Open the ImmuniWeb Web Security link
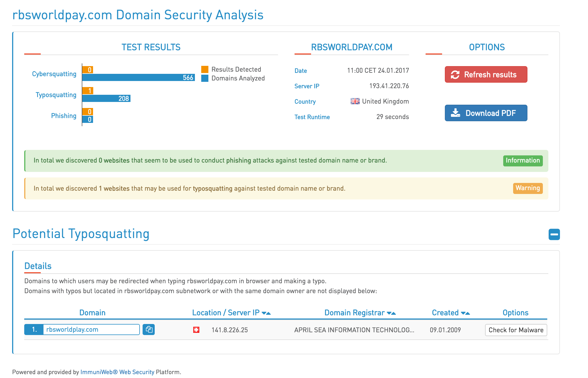The width and height of the screenshot is (588, 378). [117, 372]
